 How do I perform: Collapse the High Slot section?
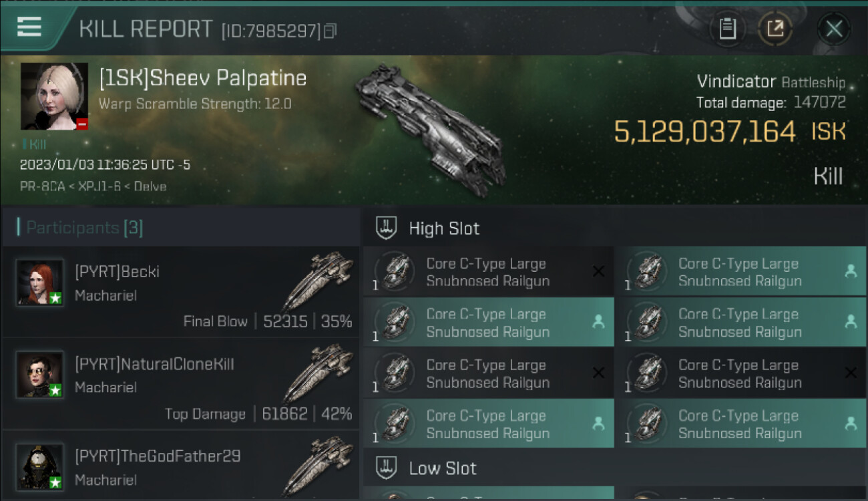pos(444,228)
